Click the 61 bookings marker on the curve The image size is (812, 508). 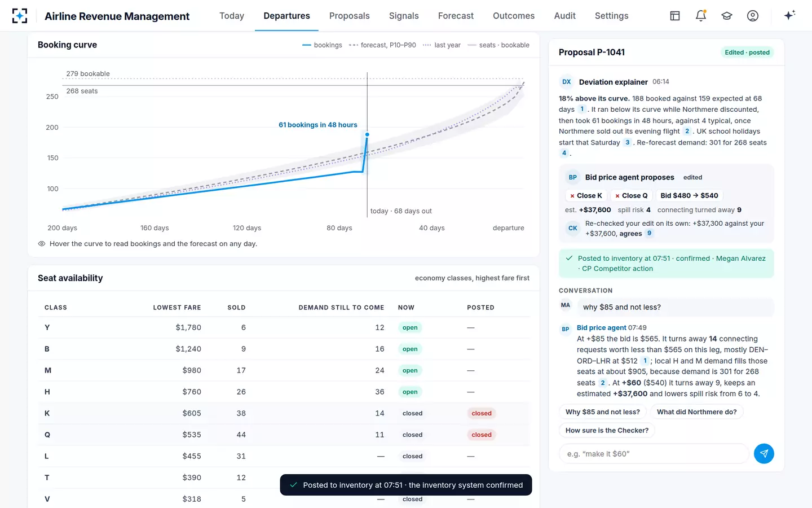(367, 134)
